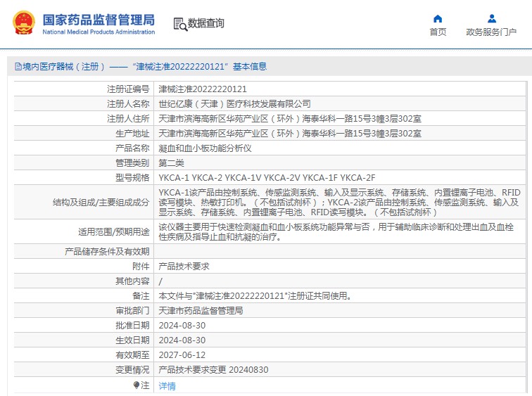Image resolution: width=532 pixels, height=396 pixels.
Task: Click the 产品技术要求 attachment value
Action: (184, 267)
